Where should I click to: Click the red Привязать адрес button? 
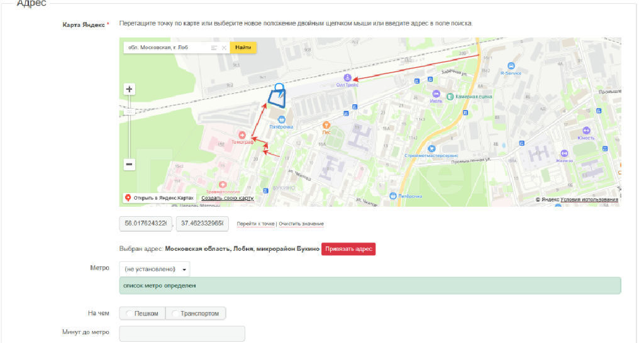(348, 249)
